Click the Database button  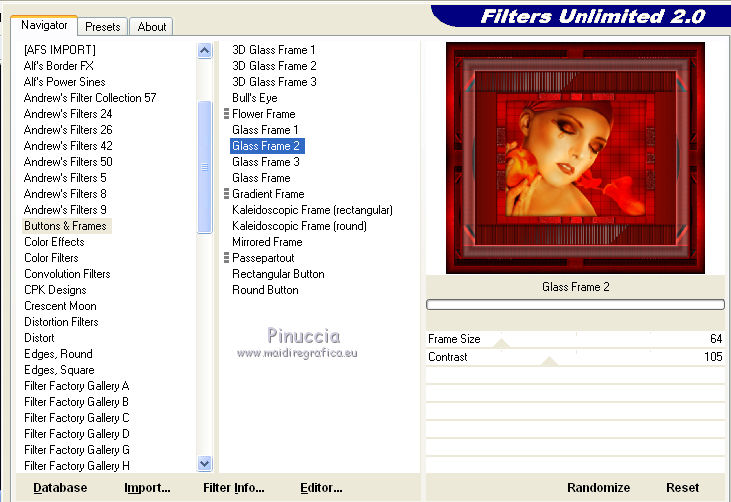60,488
